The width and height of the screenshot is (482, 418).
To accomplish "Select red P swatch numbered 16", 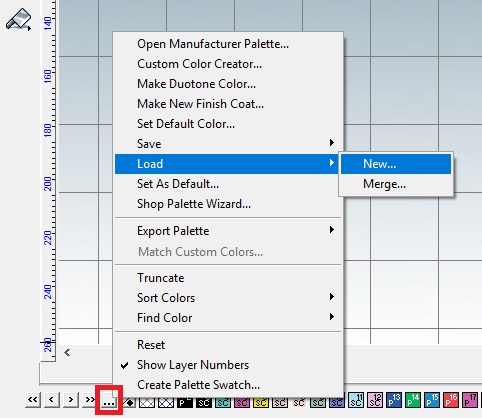I will pos(451,400).
